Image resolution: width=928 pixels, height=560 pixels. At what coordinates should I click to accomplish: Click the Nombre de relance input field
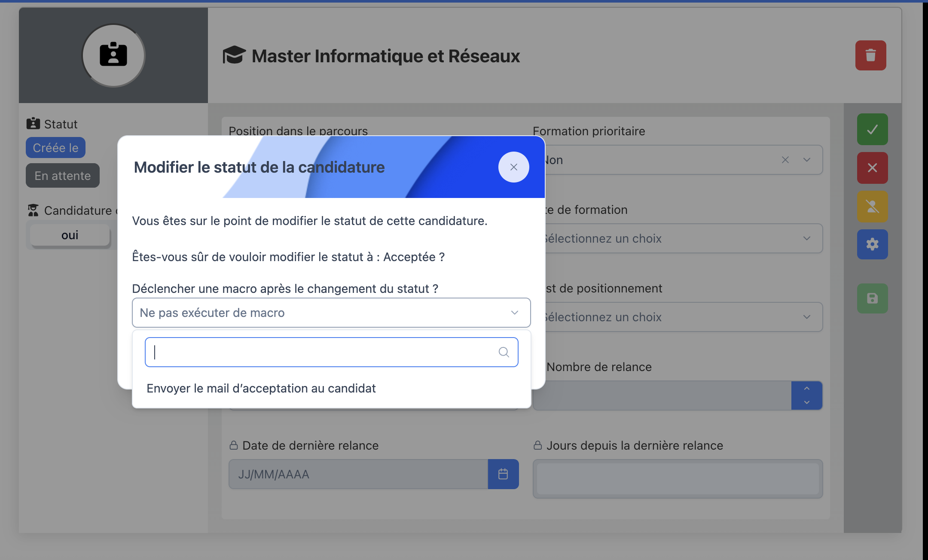(x=662, y=396)
